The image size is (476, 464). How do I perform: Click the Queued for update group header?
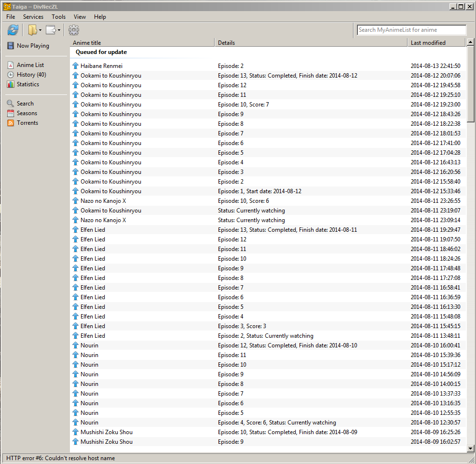point(101,52)
